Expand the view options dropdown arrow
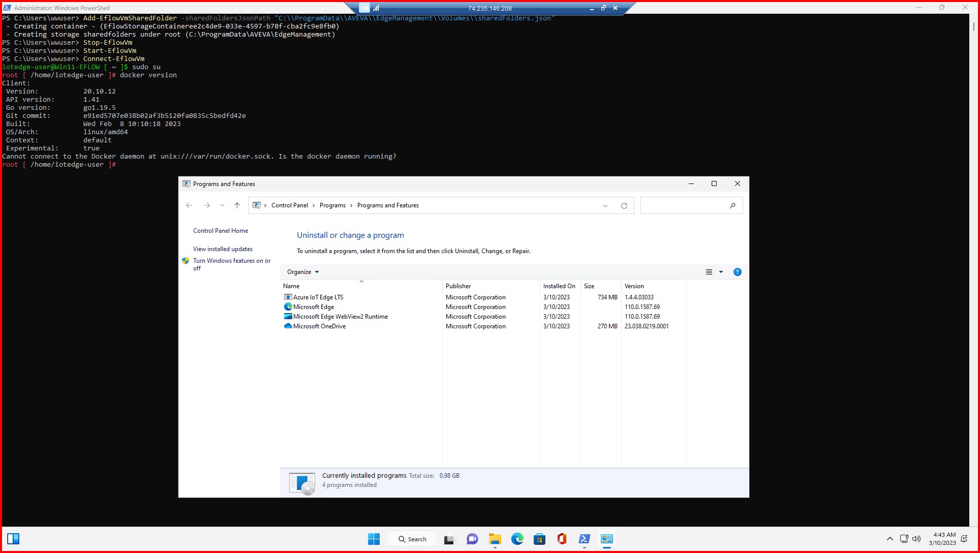 [720, 272]
